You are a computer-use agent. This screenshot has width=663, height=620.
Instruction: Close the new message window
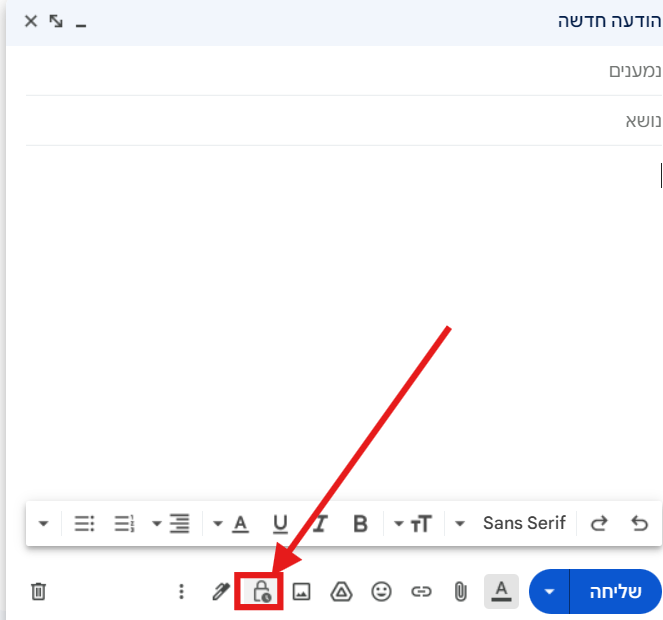(x=31, y=21)
